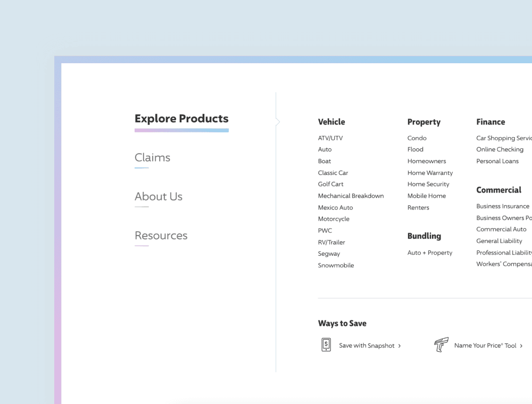Open General Liability link
Viewport: 532px width, 404px height.
(499, 241)
